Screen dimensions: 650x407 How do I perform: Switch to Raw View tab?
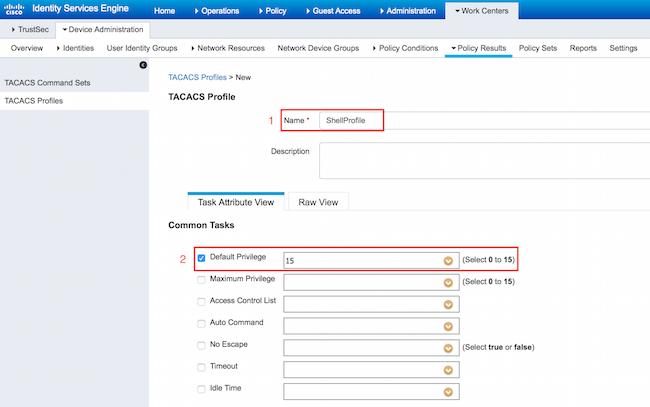click(318, 202)
